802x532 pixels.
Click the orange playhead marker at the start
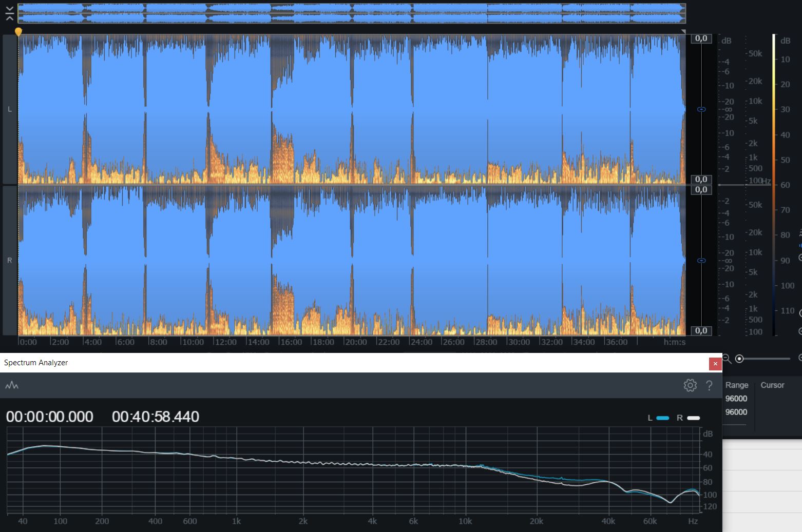(x=18, y=32)
